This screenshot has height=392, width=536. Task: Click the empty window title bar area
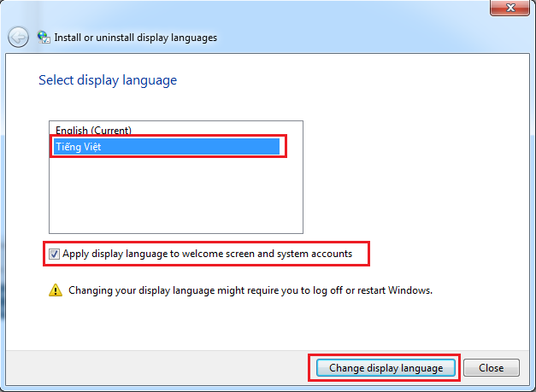[x=256, y=9]
